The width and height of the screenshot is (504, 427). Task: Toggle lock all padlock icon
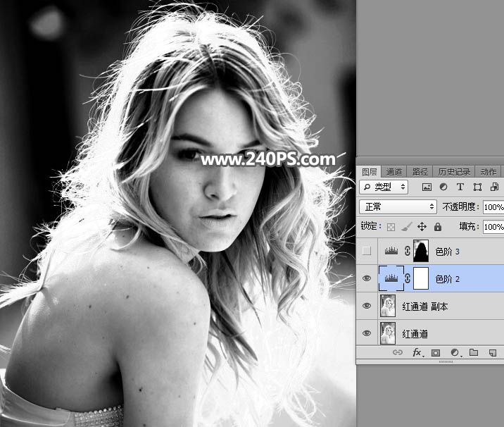[437, 227]
